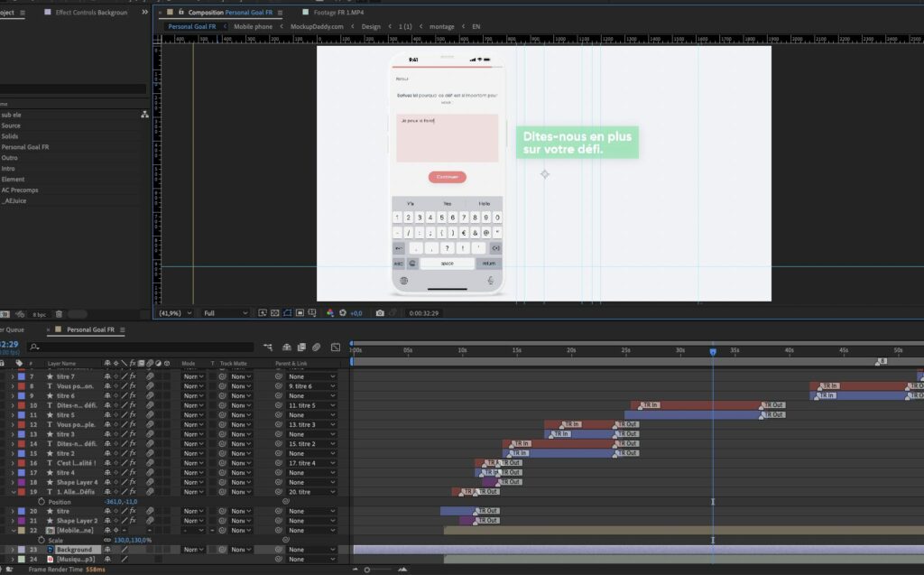Select the Outro item in Project panel

[10, 158]
